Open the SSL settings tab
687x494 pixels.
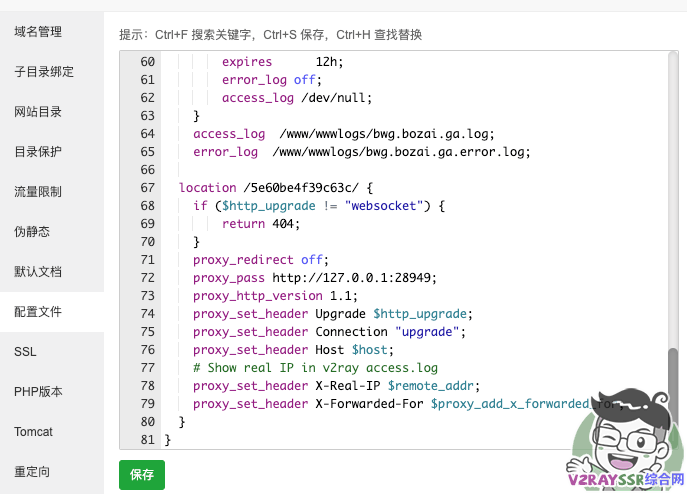(x=25, y=352)
